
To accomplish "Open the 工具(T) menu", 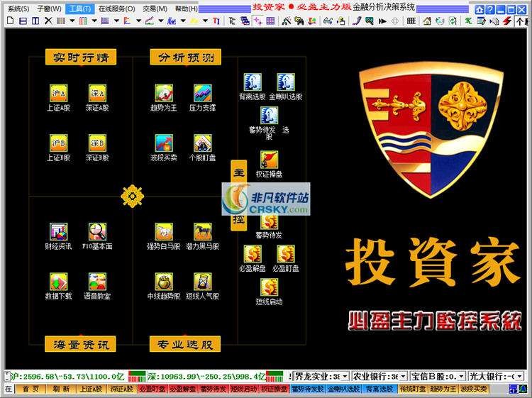I will (79, 9).
